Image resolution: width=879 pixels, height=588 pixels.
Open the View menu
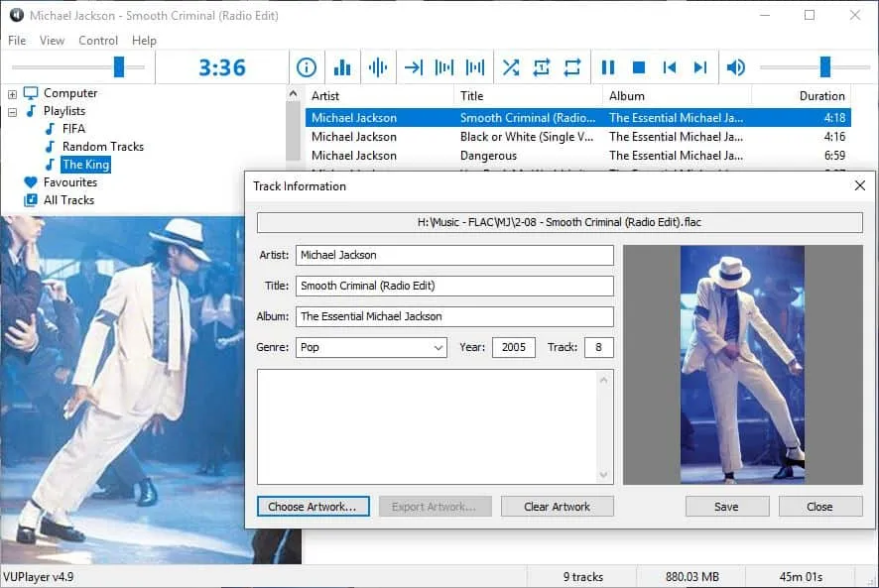point(52,41)
